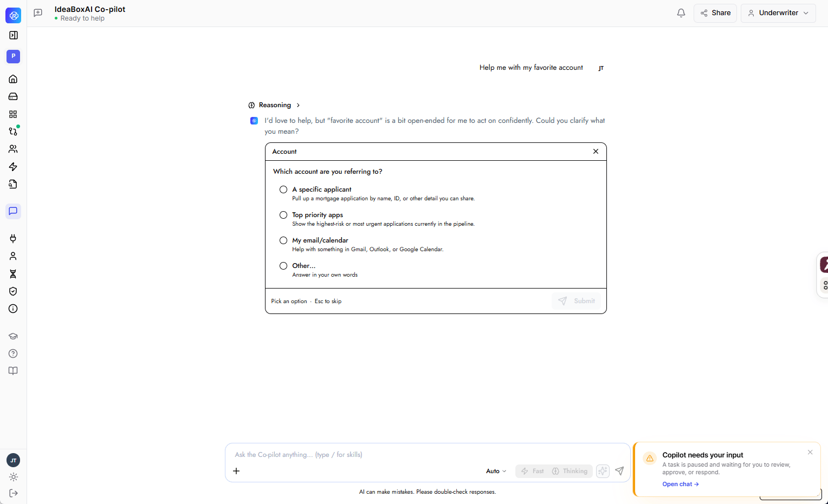Open the apps grid icon in sidebar

coord(14,114)
